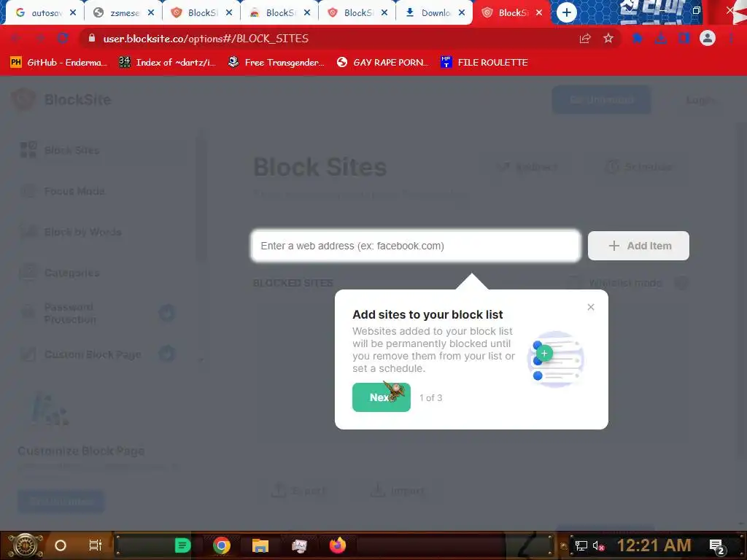Close the Downloads tab
The image size is (747, 560).
462,13
